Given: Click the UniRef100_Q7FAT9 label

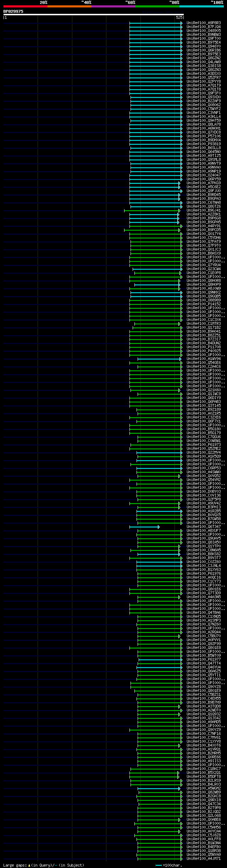Looking at the screenshot, I should pos(204,242).
